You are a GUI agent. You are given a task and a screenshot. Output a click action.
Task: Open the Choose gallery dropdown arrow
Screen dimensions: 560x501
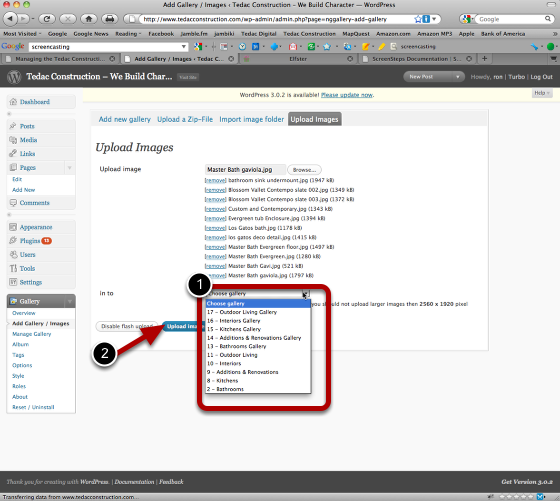tap(305, 294)
